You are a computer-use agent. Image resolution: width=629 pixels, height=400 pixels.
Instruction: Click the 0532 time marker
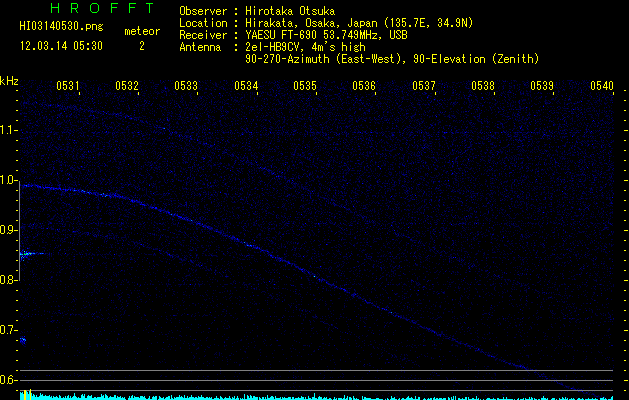tap(127, 86)
